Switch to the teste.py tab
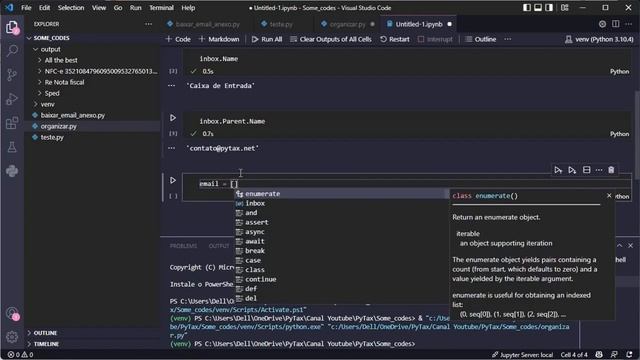This screenshot has width=640, height=360. coord(281,24)
